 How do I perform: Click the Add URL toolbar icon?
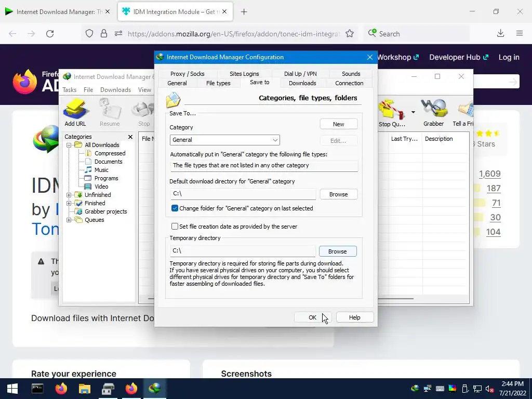click(75, 113)
